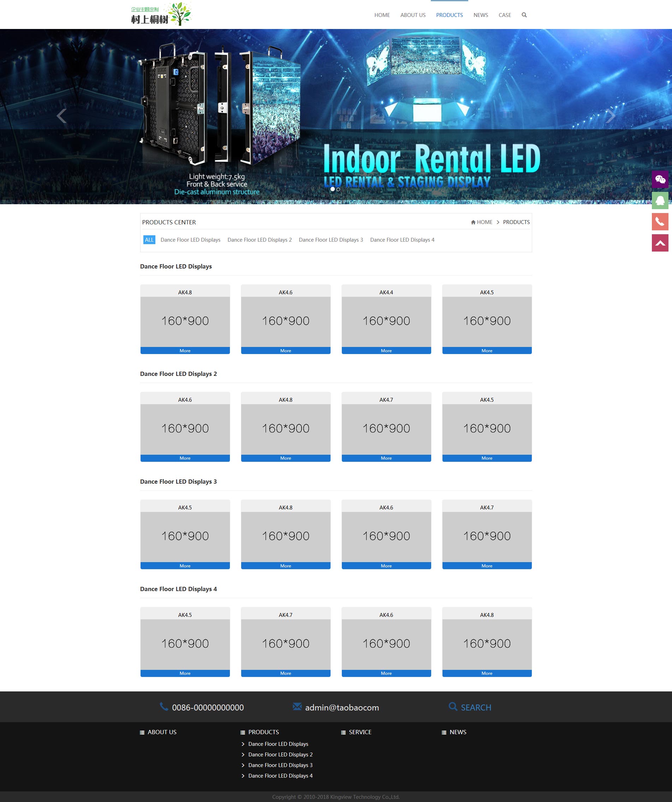Image resolution: width=672 pixels, height=802 pixels.
Task: Click More under AK4.7 in Displays 3 section
Action: coord(487,566)
